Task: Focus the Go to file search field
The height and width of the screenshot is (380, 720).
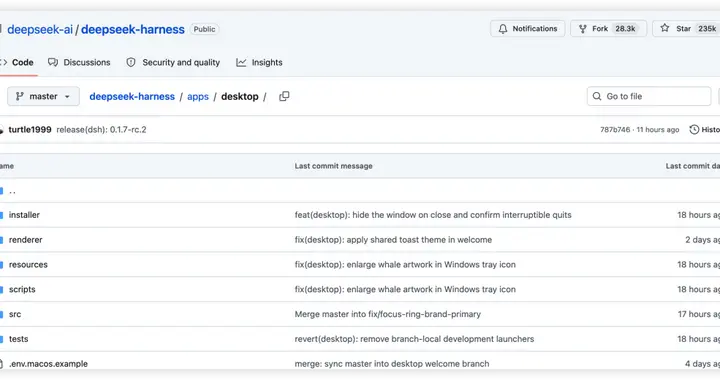Action: pyautogui.click(x=649, y=96)
